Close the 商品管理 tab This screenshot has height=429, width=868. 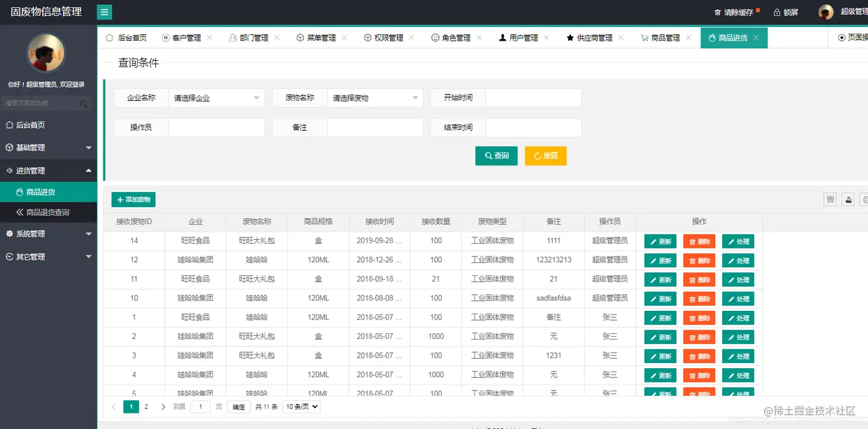point(688,37)
